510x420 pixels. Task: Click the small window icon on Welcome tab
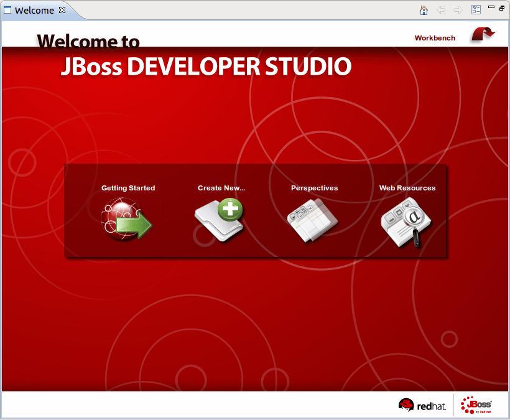coord(8,10)
